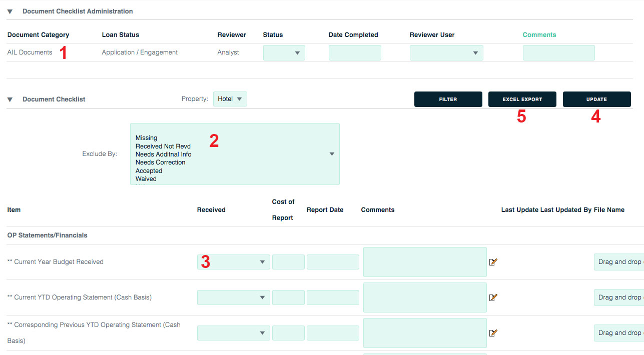Image resolution: width=644 pixels, height=355 pixels.
Task: Select Waived in the Exclude By list
Action: 146,179
